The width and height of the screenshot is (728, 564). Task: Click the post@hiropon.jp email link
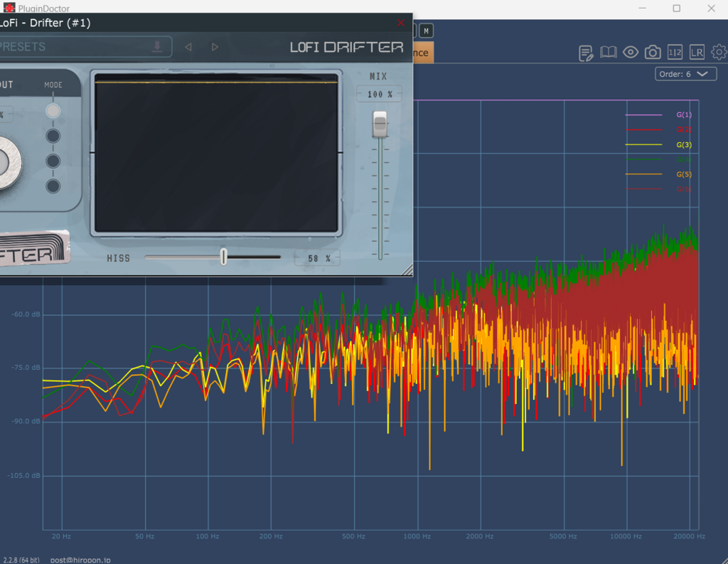click(x=80, y=560)
